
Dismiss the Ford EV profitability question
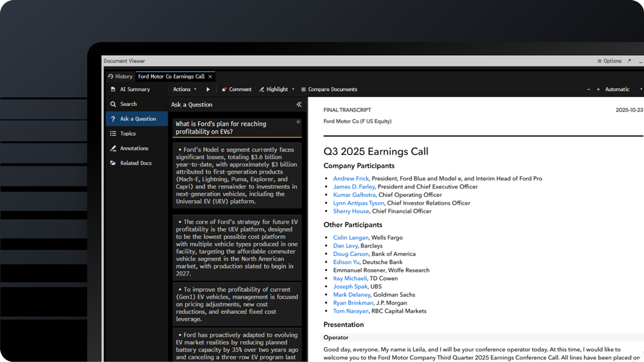tap(298, 122)
